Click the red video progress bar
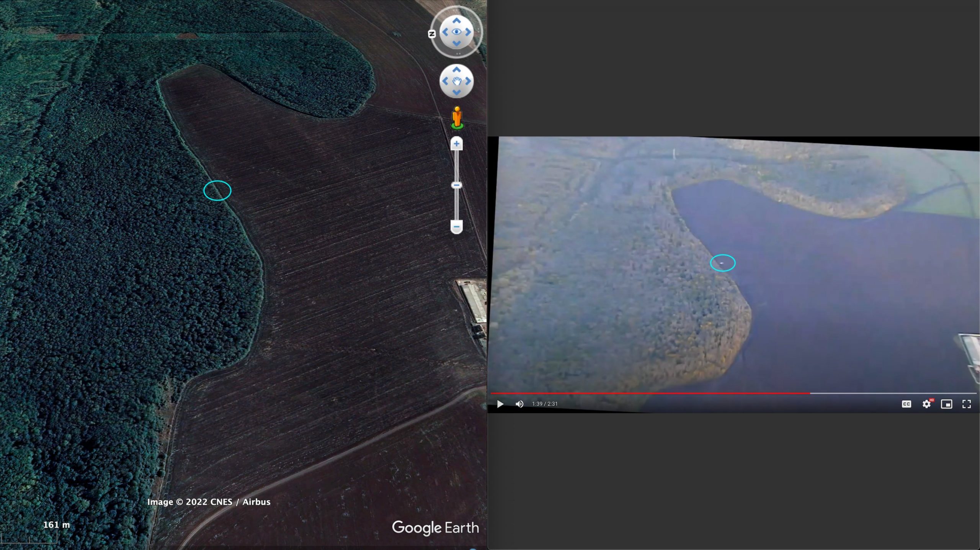Viewport: 980px width, 550px height. coord(651,393)
